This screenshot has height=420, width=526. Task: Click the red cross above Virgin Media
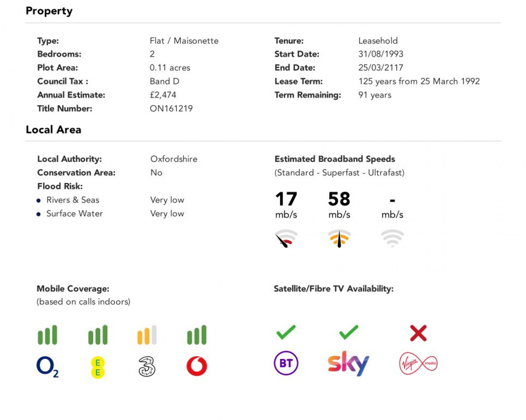(418, 333)
